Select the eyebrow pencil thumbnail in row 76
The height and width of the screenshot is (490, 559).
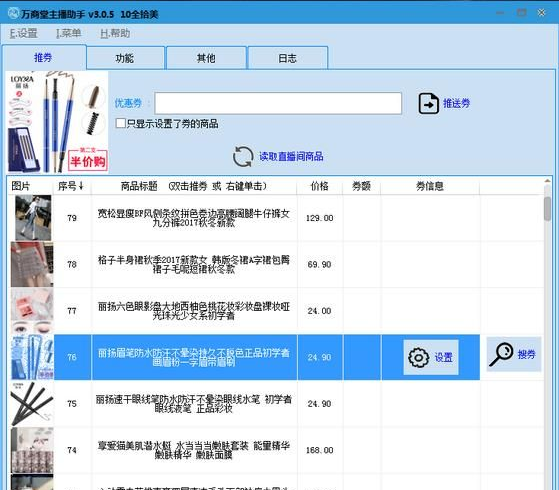[x=32, y=357]
